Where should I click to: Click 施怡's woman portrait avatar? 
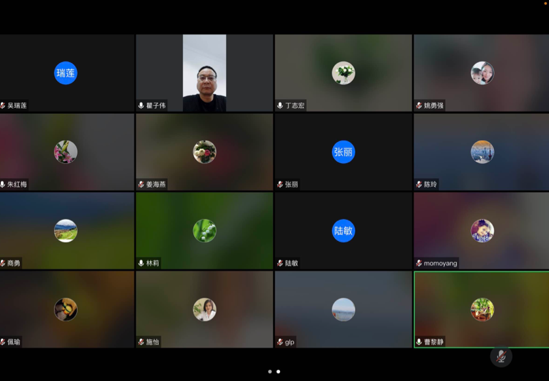[x=204, y=310]
